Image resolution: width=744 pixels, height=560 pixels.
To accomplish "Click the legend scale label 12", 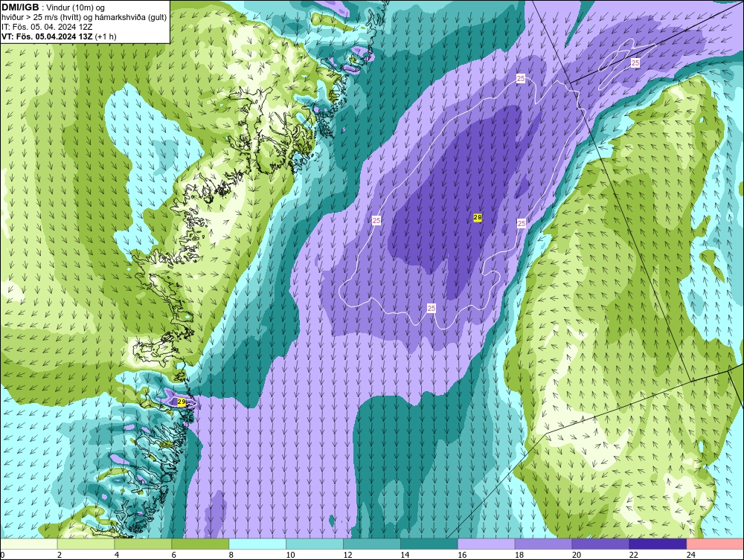I will click(347, 555).
